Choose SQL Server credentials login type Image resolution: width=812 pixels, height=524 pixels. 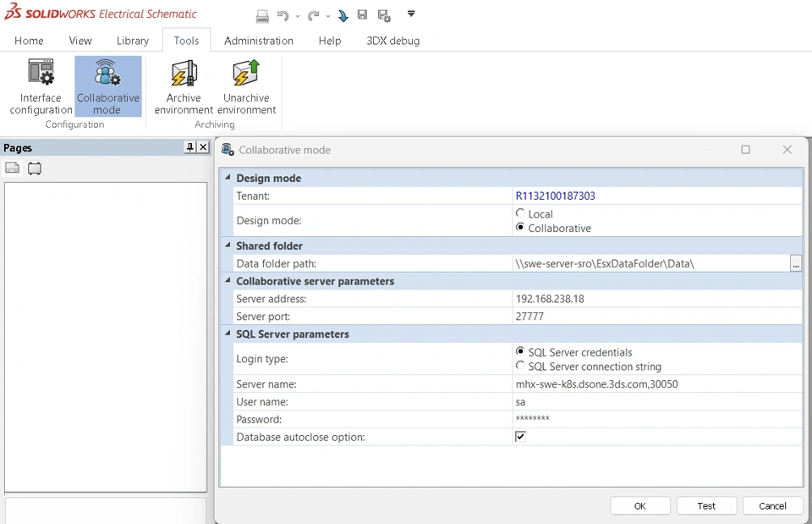click(520, 351)
